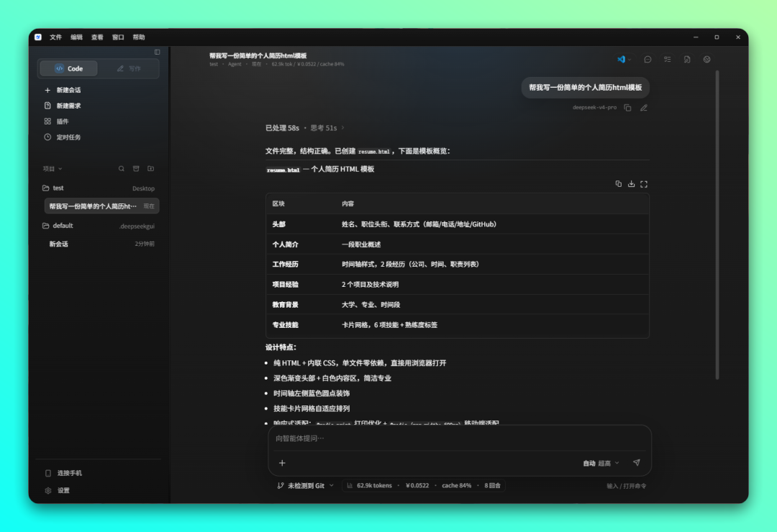The image size is (777, 532).
Task: Click the cache 84% status entry
Action: pos(456,486)
